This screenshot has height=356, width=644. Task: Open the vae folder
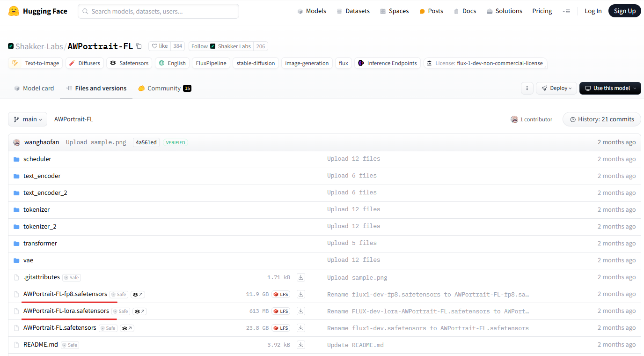click(29, 260)
